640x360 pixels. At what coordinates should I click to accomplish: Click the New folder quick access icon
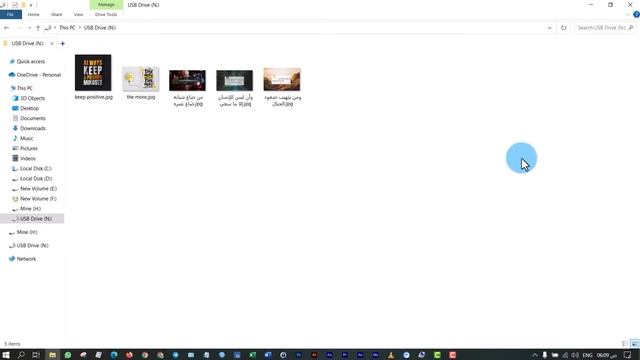coord(23,5)
